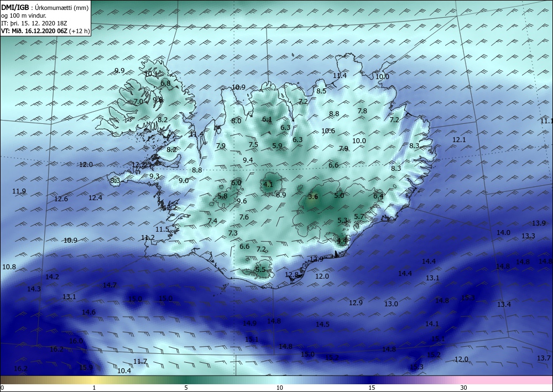Click the 10.6 value on the map

tap(328, 131)
